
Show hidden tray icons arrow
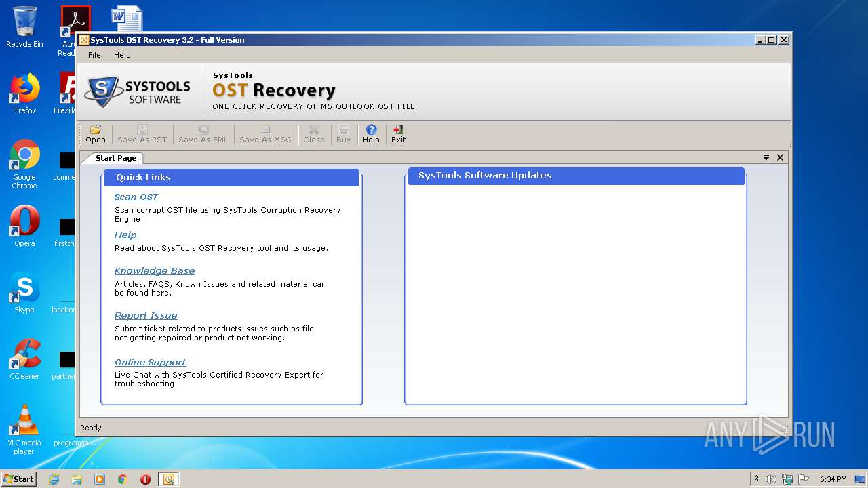[756, 479]
